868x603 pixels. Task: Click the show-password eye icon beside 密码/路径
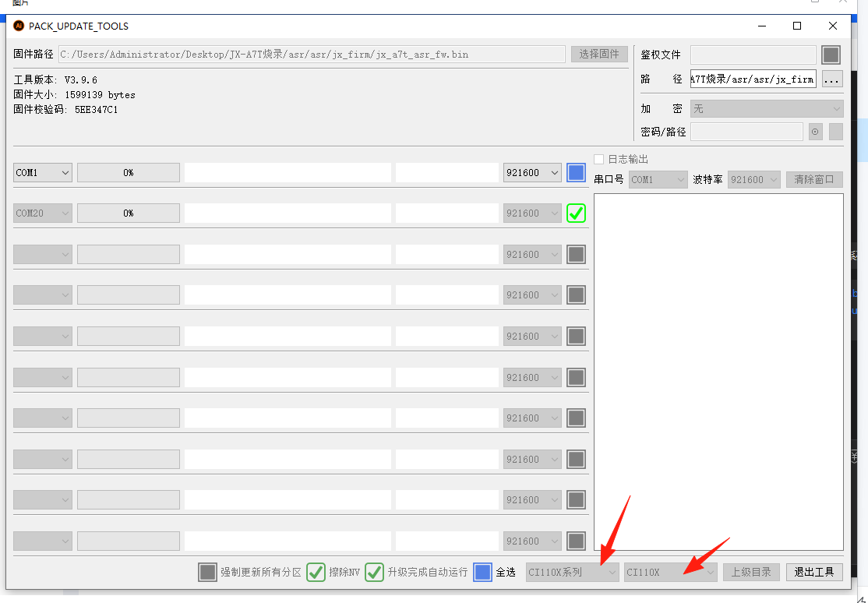tap(816, 132)
